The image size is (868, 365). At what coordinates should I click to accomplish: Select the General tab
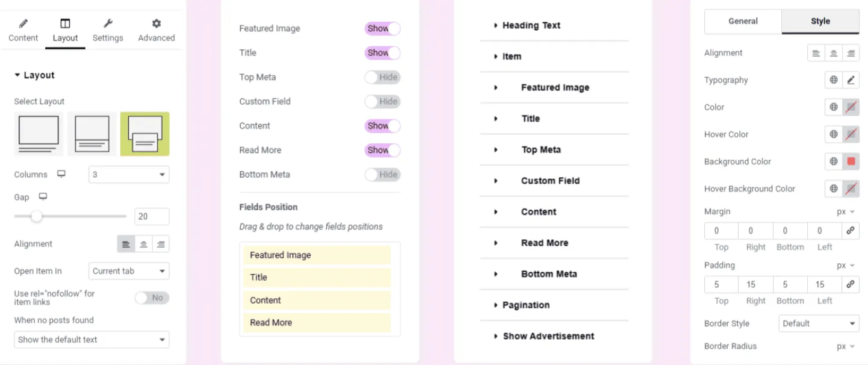click(743, 21)
